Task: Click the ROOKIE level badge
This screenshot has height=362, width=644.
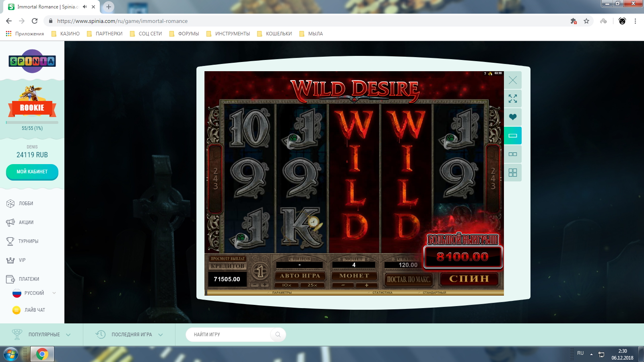Action: 32,107
